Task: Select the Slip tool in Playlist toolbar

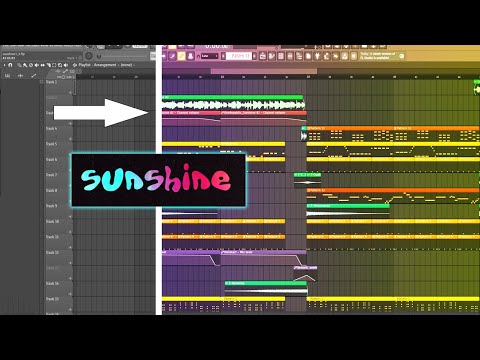Action: pyautogui.click(x=42, y=65)
